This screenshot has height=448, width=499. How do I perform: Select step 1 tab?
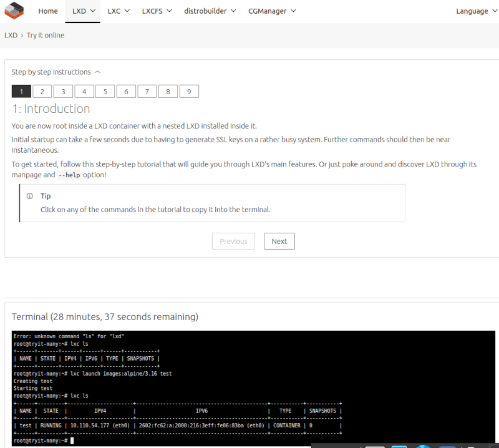21,92
